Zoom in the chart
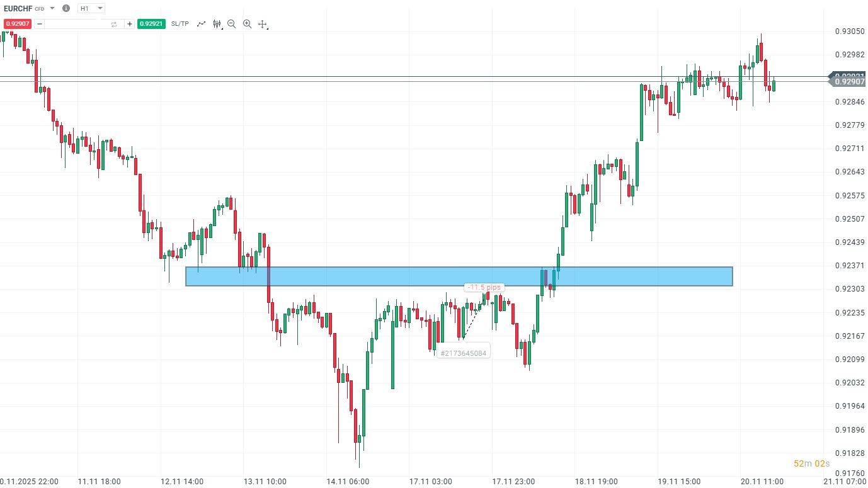Image resolution: width=868 pixels, height=488 pixels. click(247, 24)
